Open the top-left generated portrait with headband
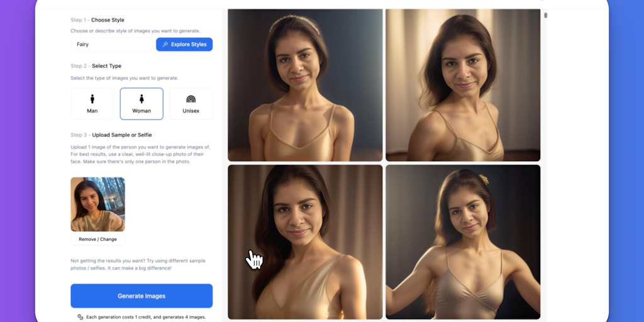The width and height of the screenshot is (644, 322). pos(305,85)
